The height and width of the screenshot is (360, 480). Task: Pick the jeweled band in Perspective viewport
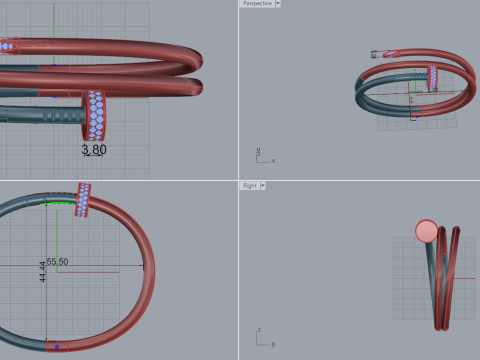click(x=433, y=77)
